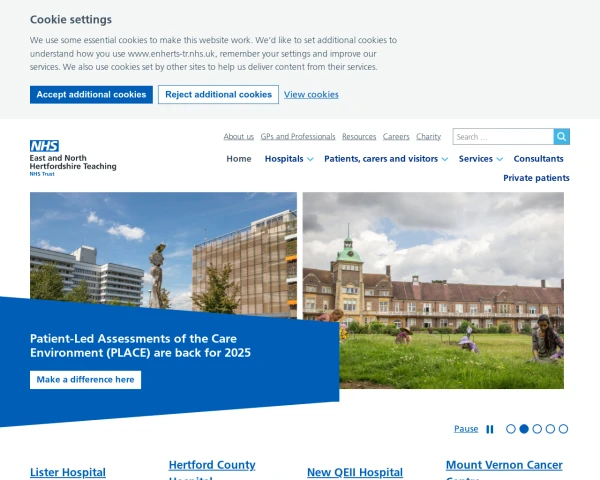
Task: Select the second carousel slide dot
Action: coord(524,429)
